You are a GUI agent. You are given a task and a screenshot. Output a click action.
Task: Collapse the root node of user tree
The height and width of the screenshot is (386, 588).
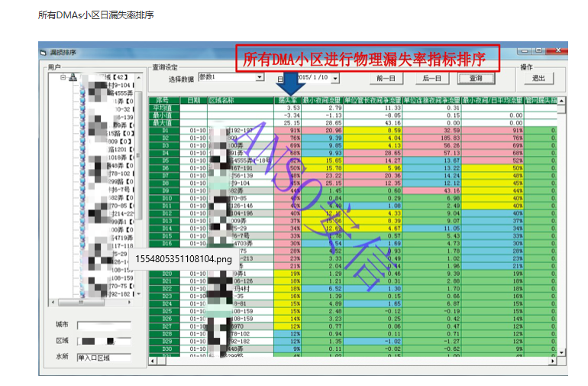[63, 77]
